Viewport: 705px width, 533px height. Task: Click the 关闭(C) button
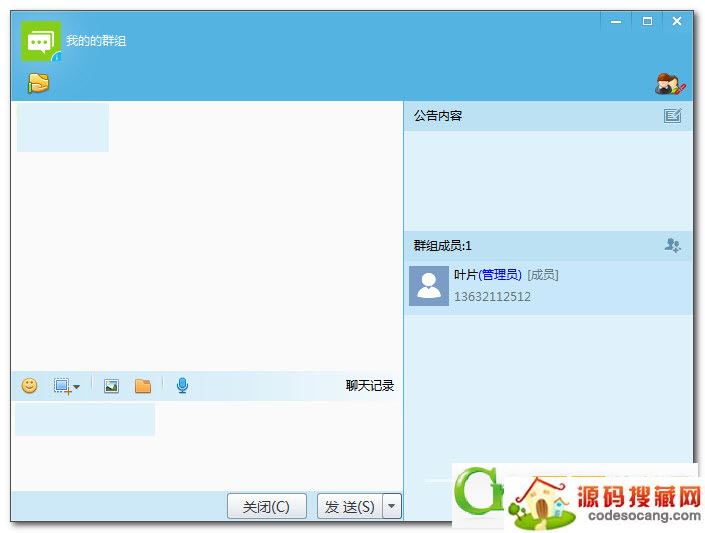pos(266,507)
